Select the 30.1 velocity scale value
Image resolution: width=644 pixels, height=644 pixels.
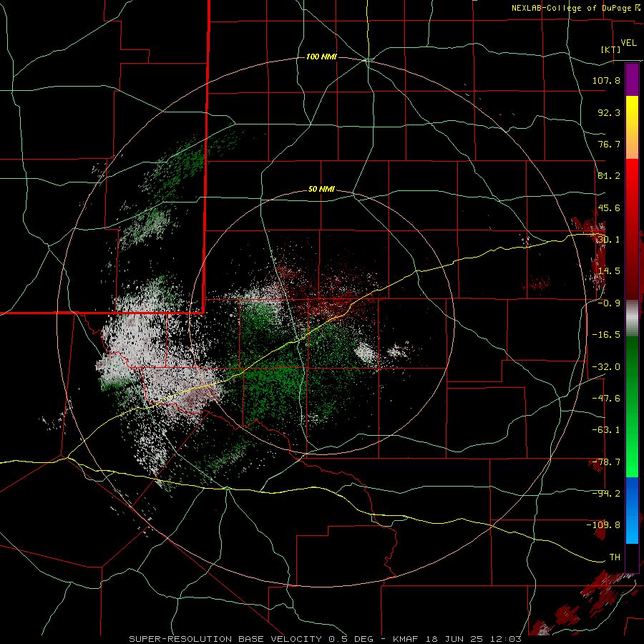609,240
